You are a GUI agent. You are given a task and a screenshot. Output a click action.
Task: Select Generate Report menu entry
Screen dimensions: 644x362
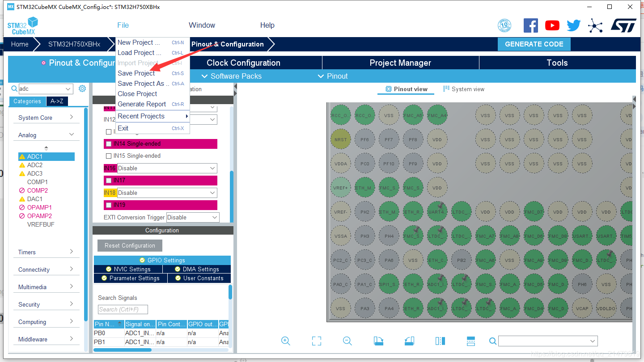[153, 104]
